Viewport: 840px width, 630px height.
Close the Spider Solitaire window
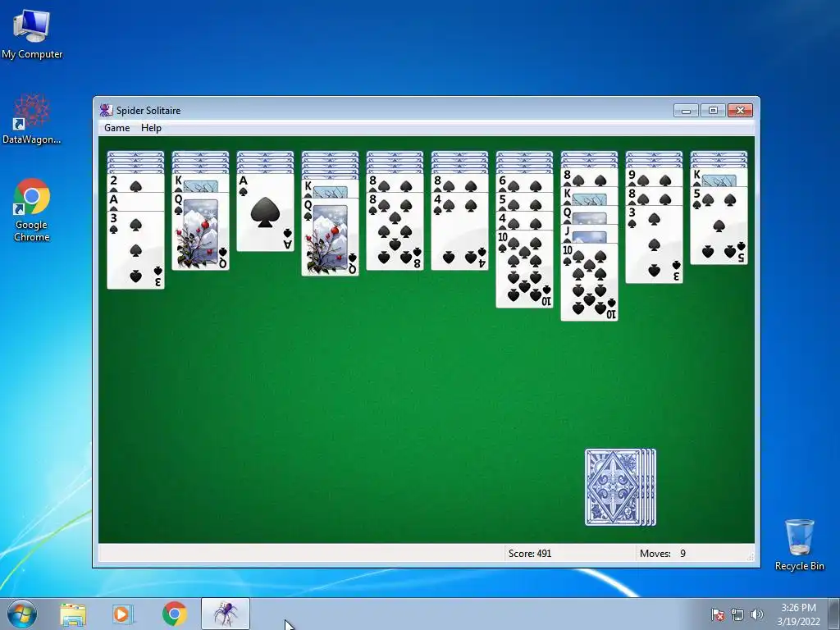(x=740, y=111)
